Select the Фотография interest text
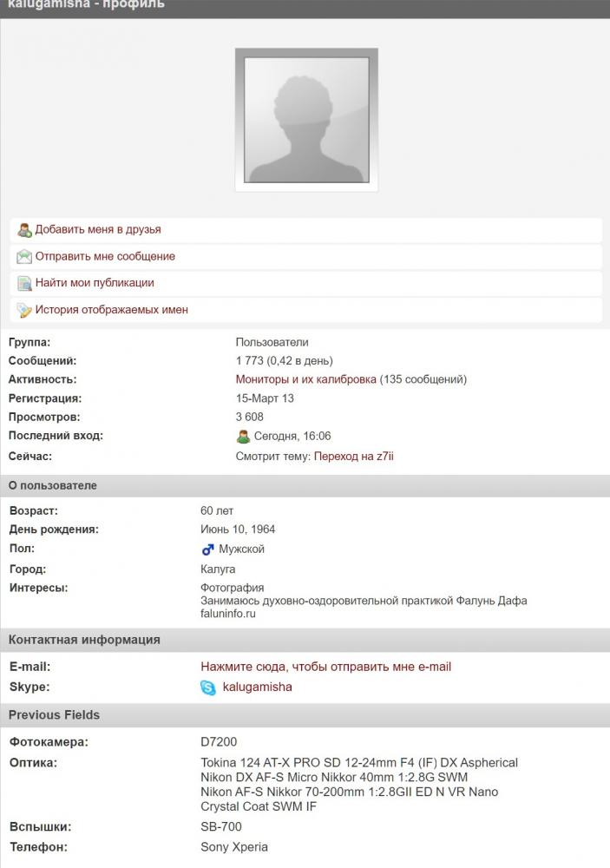 (233, 588)
